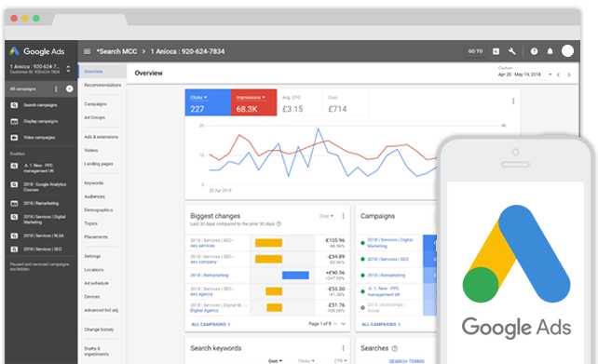Go to the next page with the down chevron
This screenshot has width=598, height=364.
(x=343, y=324)
